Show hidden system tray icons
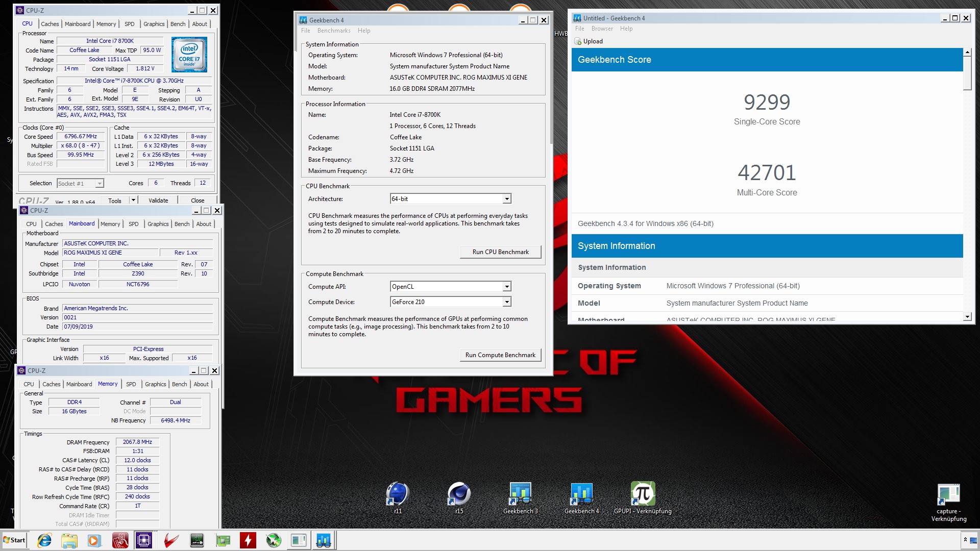The height and width of the screenshot is (551, 980). (965, 540)
